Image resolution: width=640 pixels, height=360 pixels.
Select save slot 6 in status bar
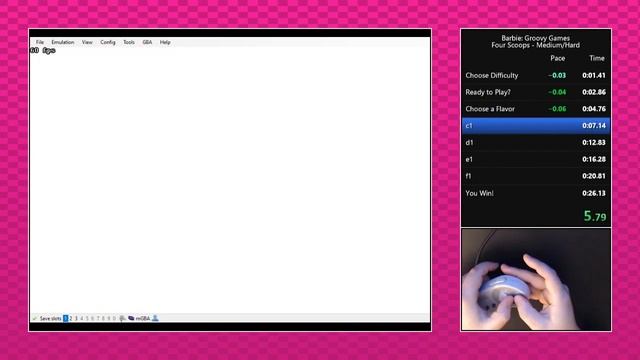[92, 318]
